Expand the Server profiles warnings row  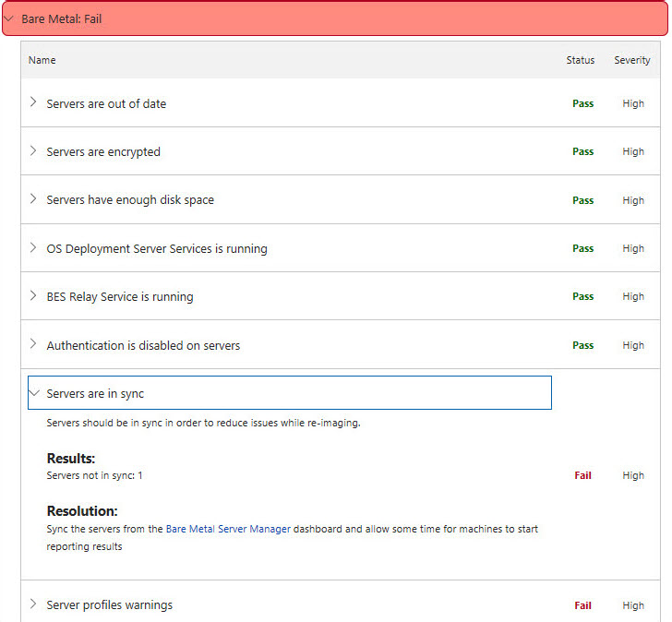(34, 605)
